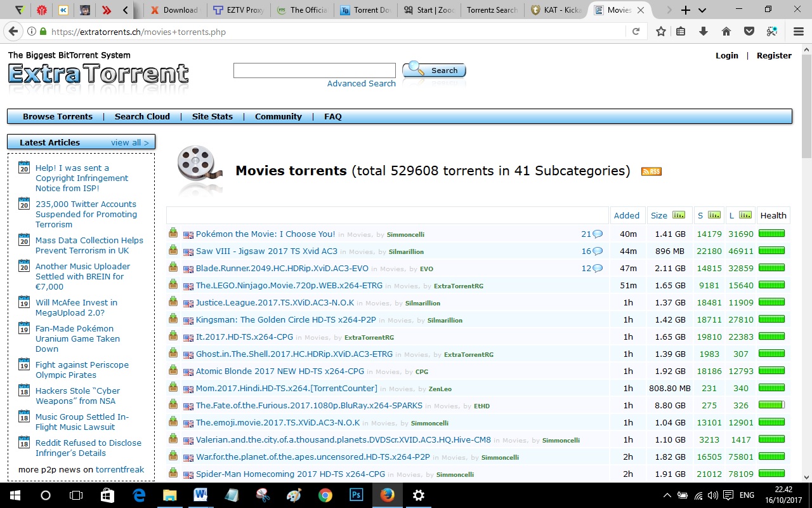This screenshot has width=812, height=508.
Task: Click view all in Latest Articles
Action: click(x=130, y=143)
